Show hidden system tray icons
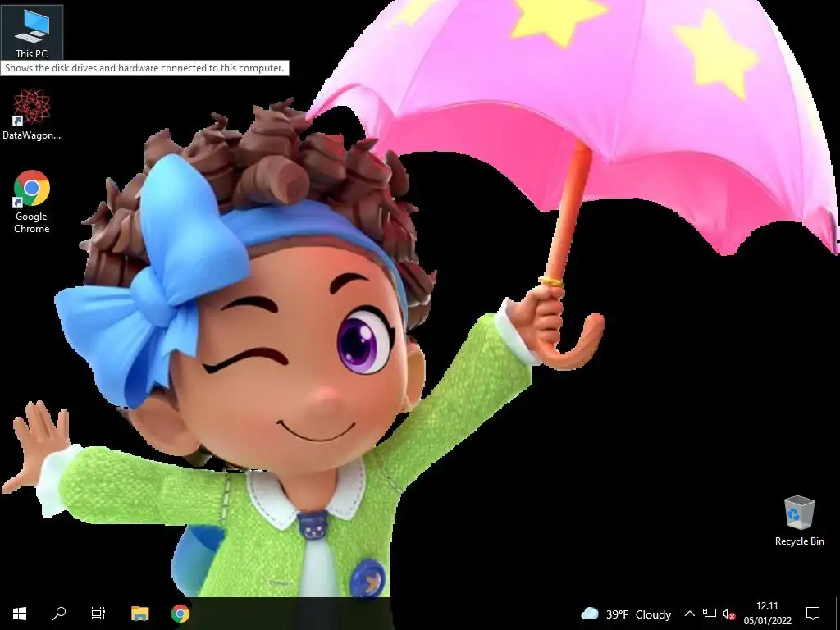Viewport: 840px width, 630px height. [689, 614]
